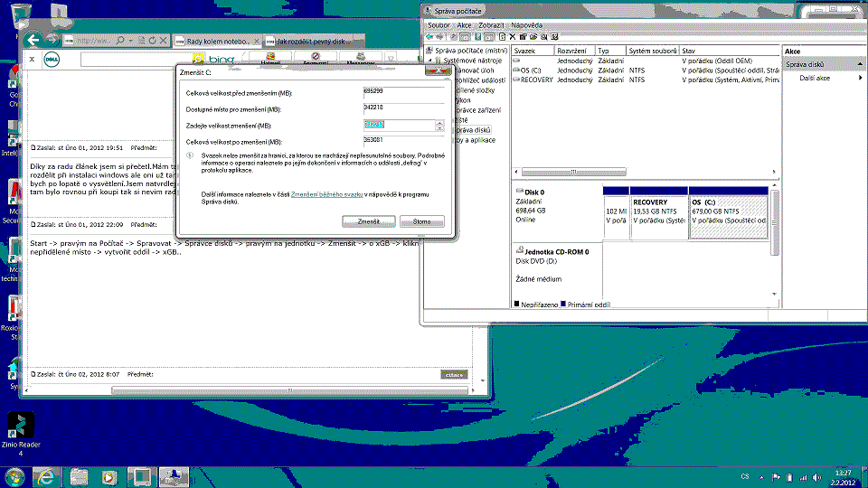868x488 pixels.
Task: Open the Akce menu
Action: click(464, 25)
